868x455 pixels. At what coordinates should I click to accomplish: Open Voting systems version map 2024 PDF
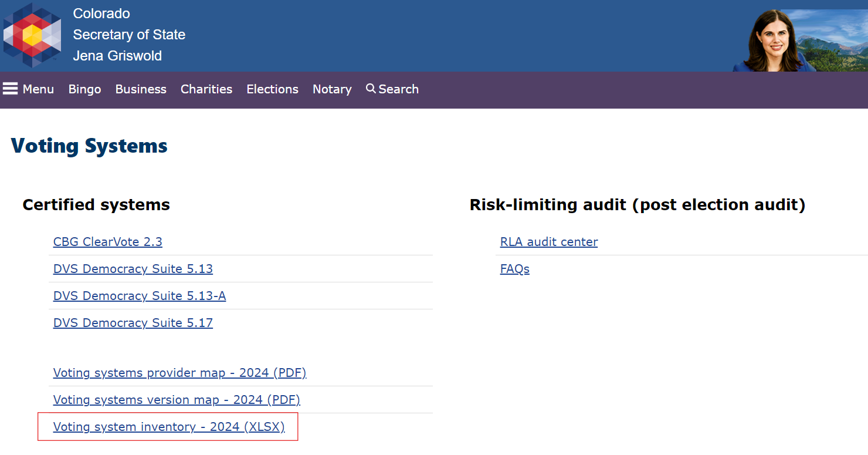coord(177,400)
